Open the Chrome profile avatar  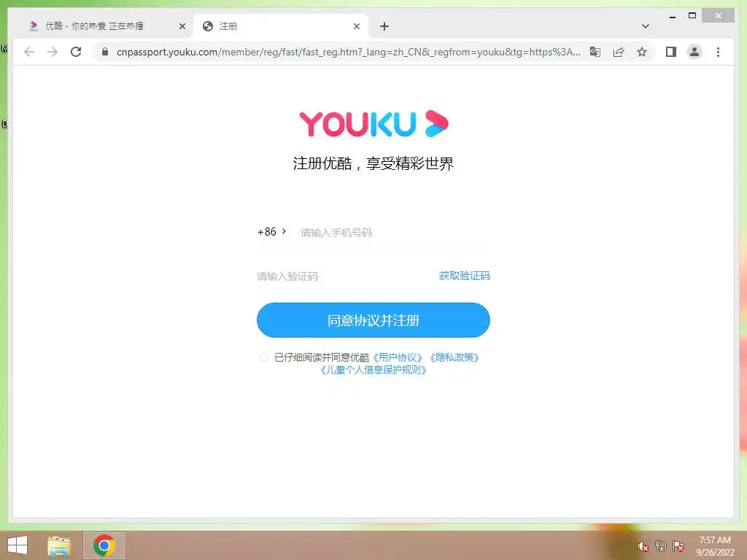coord(694,52)
